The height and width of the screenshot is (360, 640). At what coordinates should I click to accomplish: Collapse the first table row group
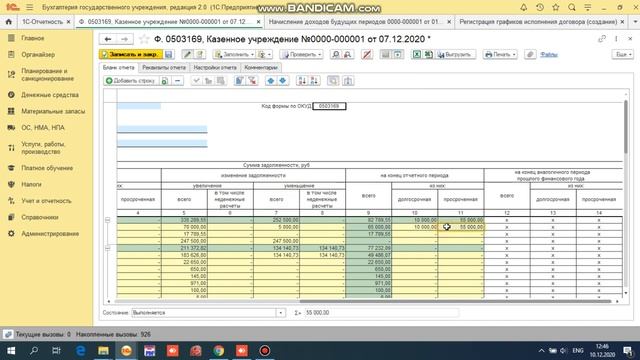click(x=108, y=220)
